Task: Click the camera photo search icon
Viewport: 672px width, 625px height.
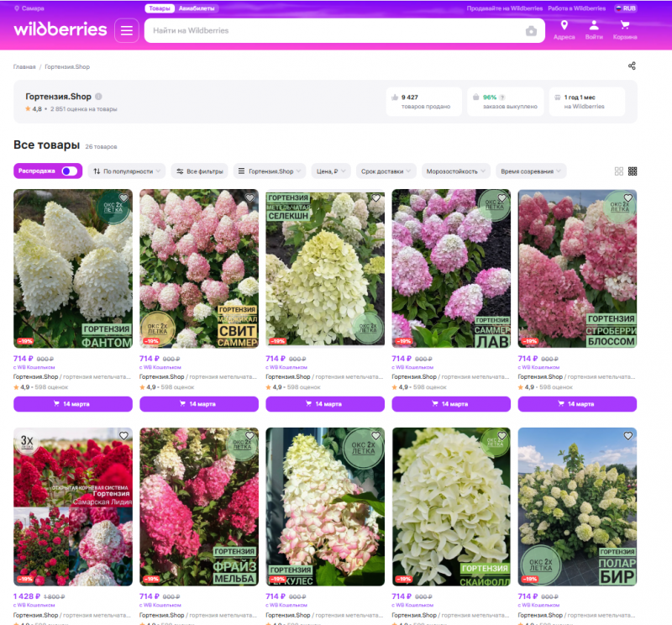Action: 531,30
